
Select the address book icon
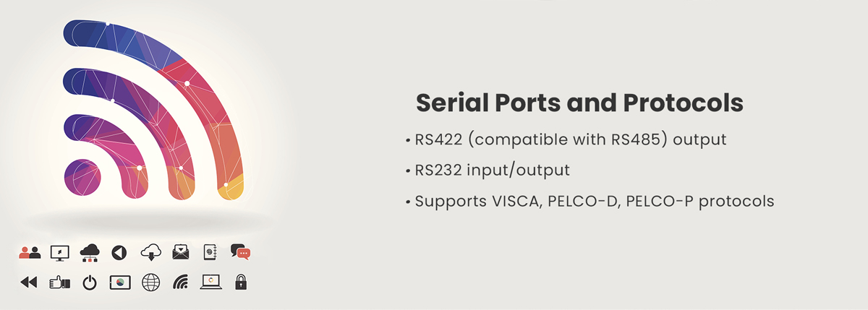(210, 252)
